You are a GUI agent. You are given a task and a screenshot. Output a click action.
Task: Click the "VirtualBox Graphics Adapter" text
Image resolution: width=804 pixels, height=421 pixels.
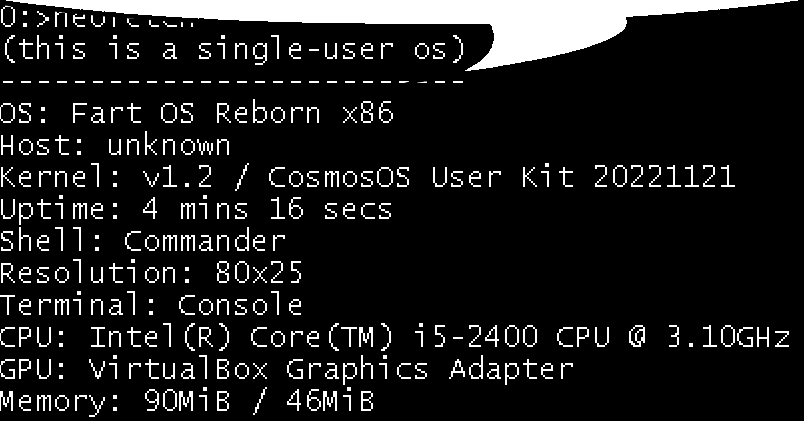(x=331, y=369)
